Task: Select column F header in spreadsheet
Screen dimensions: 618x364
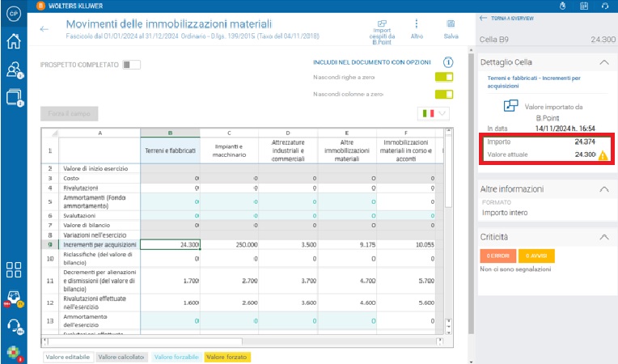Action: coord(406,133)
